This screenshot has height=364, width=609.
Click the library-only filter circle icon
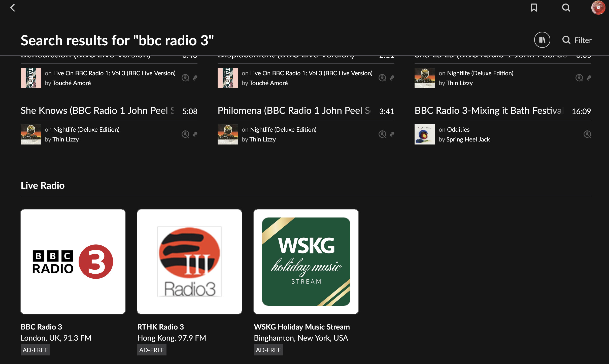click(542, 40)
